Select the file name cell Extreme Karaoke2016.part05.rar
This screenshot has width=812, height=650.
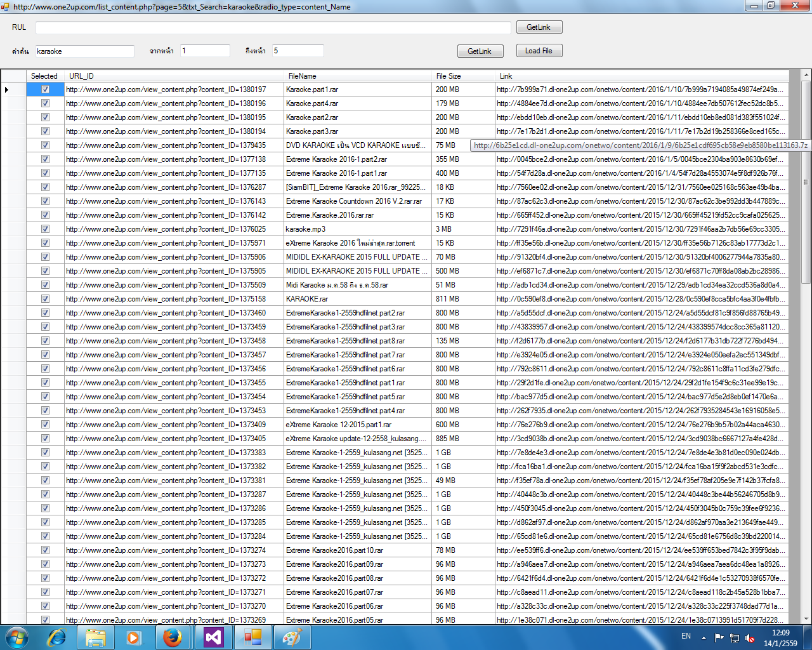(358, 620)
